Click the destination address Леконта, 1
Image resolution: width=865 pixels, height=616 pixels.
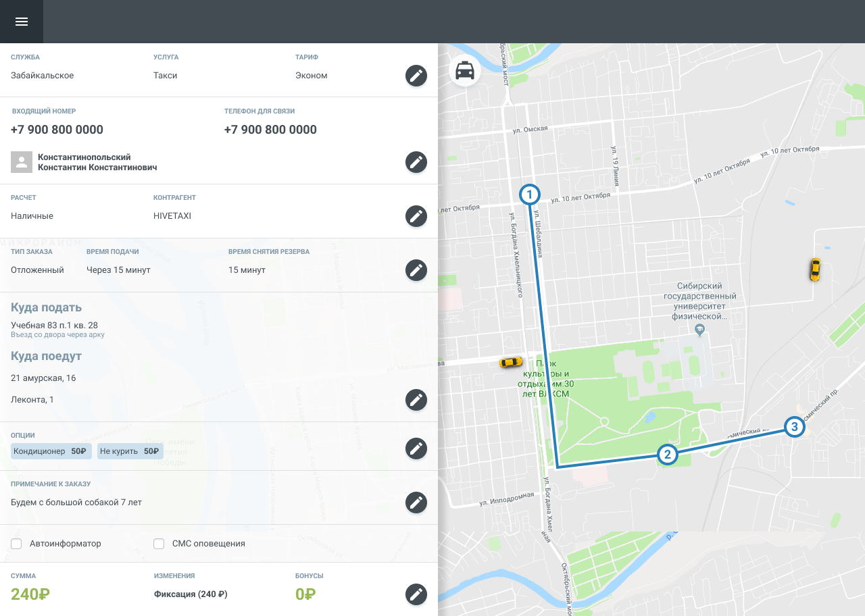click(x=32, y=400)
